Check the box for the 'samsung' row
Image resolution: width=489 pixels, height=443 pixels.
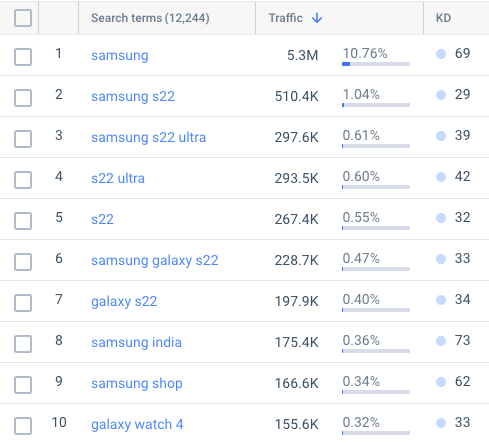pos(23,57)
